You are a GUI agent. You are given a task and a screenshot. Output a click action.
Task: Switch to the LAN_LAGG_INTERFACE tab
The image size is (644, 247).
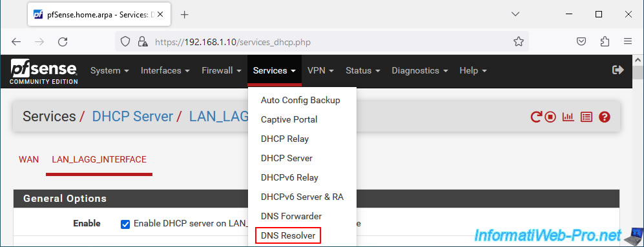coord(99,159)
